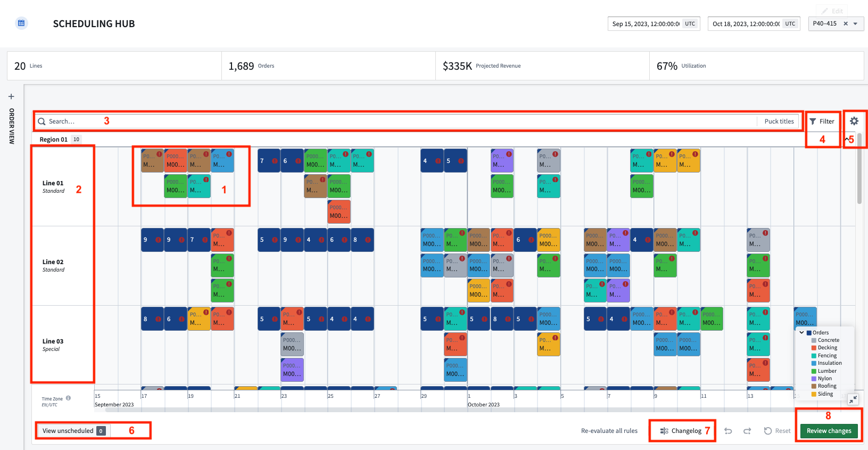Screen dimensions: 868x450
Task: Open the settings gear icon
Action: 854,121
